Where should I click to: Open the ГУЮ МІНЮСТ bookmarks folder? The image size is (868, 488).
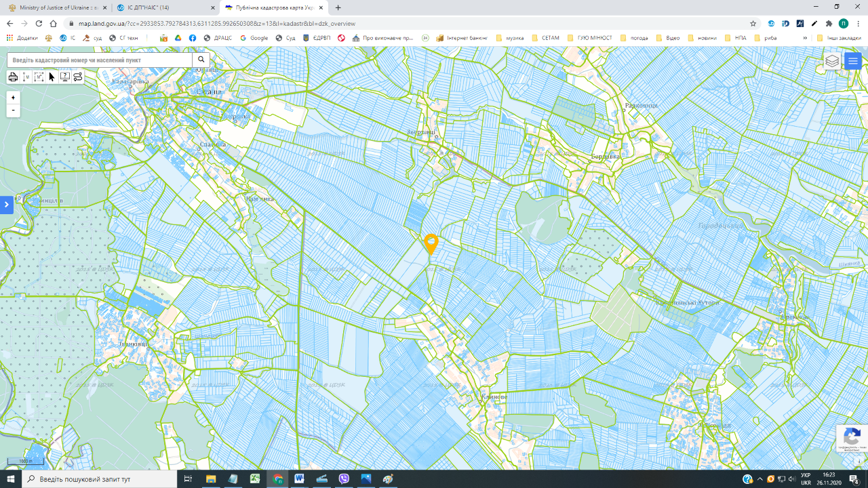point(589,38)
